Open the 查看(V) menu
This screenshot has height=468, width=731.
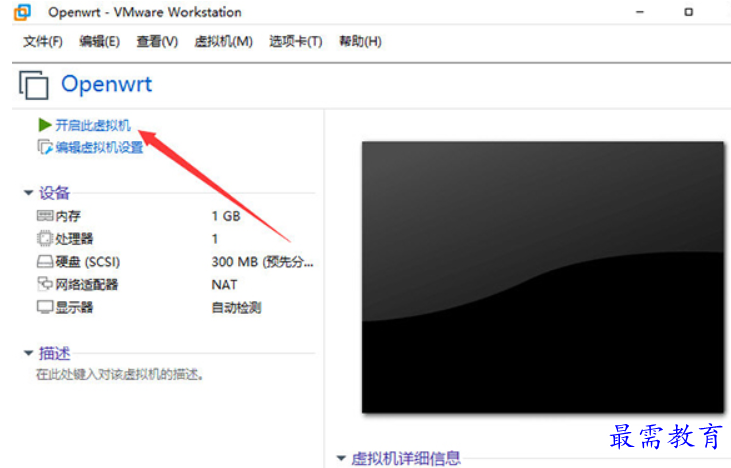(x=157, y=41)
